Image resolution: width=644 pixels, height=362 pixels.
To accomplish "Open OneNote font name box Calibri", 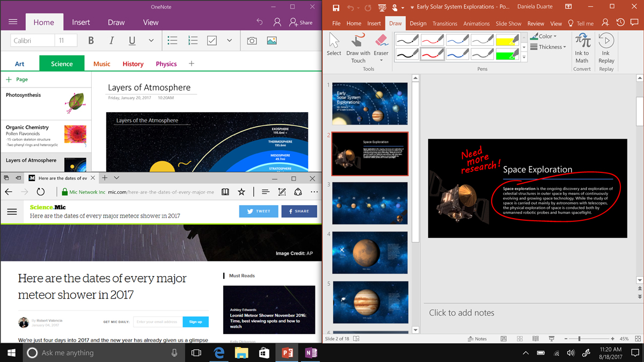I will 33,41.
